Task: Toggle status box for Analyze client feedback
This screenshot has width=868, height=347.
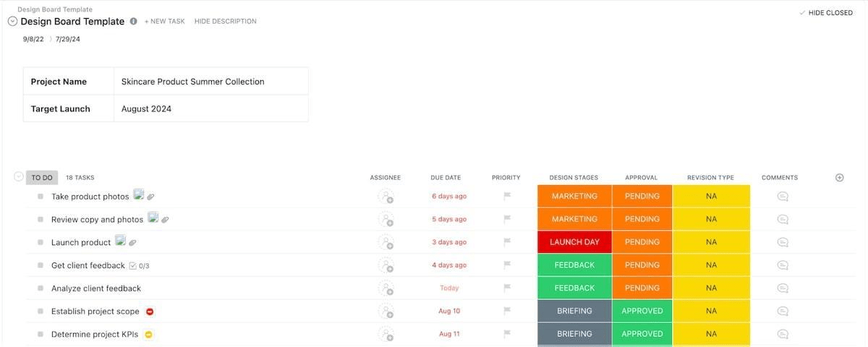Action: click(x=41, y=288)
